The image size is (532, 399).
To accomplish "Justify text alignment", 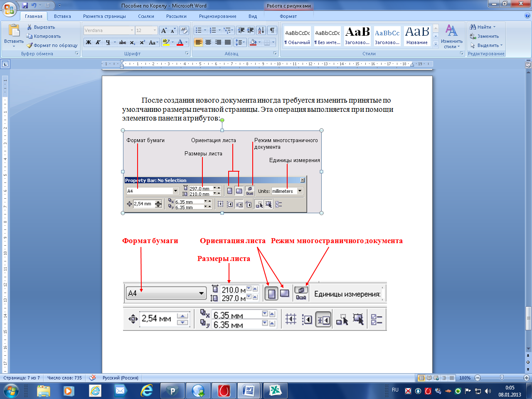I will [228, 42].
